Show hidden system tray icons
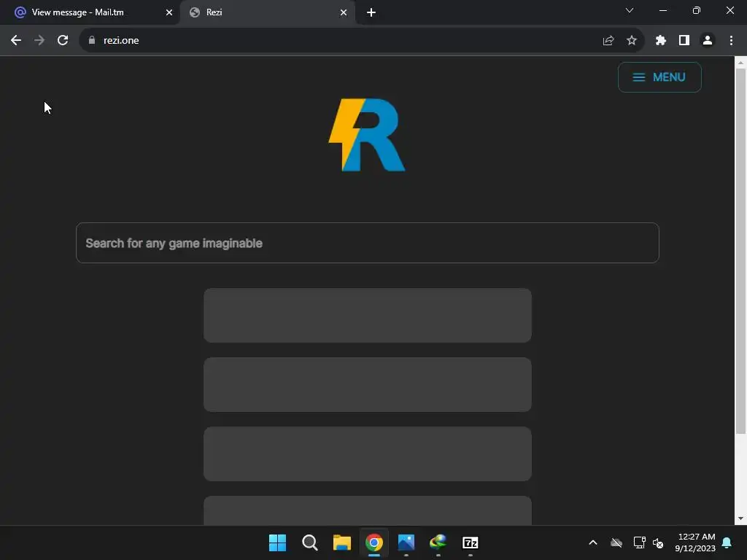 click(593, 542)
